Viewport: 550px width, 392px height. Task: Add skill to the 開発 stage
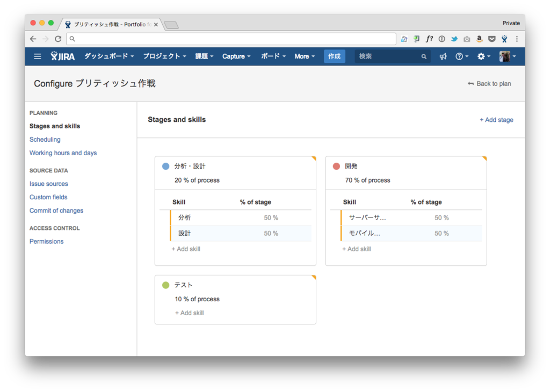(x=357, y=249)
